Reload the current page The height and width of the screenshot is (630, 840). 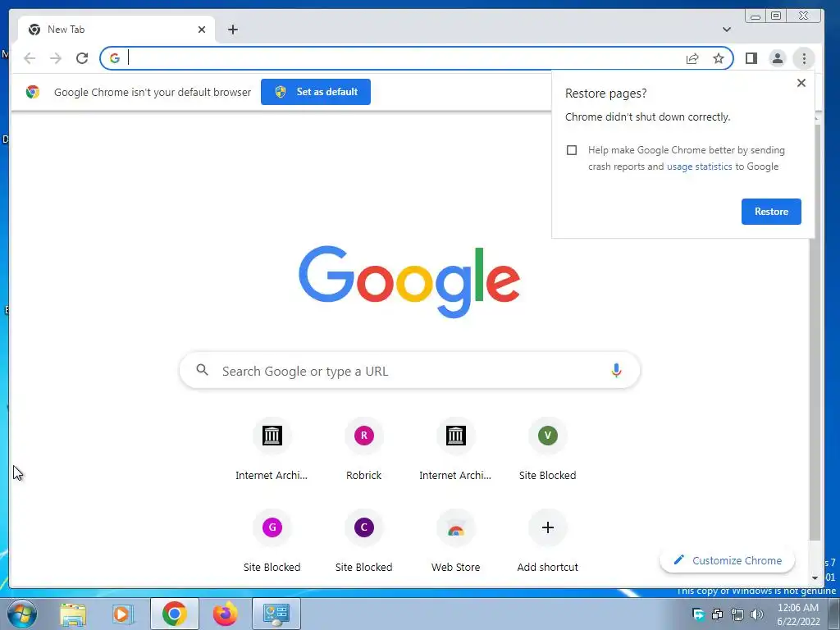pyautogui.click(x=82, y=58)
